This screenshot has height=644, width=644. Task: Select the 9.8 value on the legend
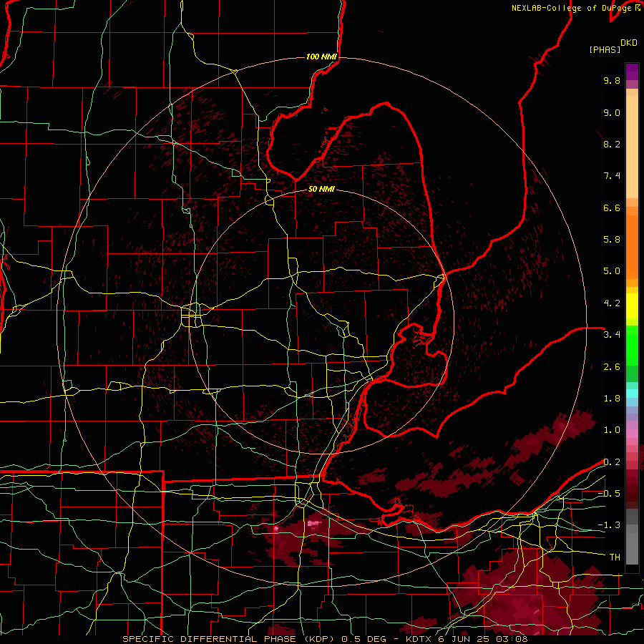(612, 80)
